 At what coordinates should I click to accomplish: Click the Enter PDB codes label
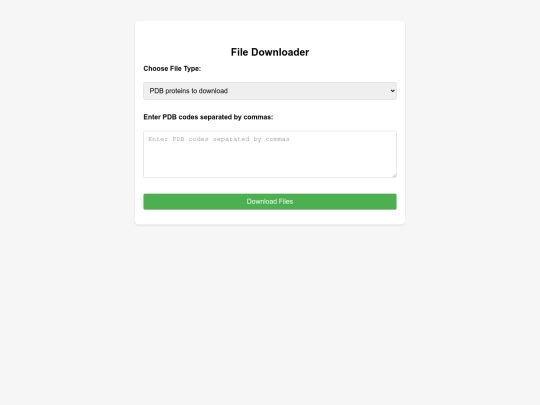[208, 117]
